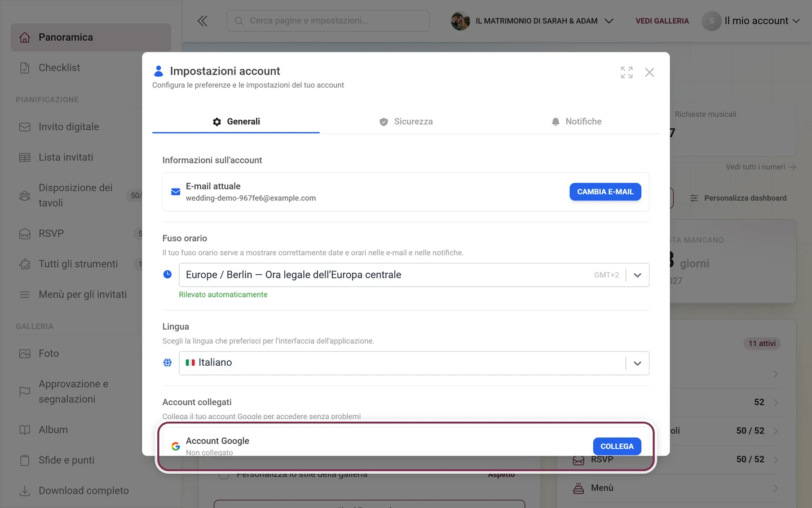Click the 11 attivi badge
Image resolution: width=812 pixels, height=508 pixels.
coord(762,344)
